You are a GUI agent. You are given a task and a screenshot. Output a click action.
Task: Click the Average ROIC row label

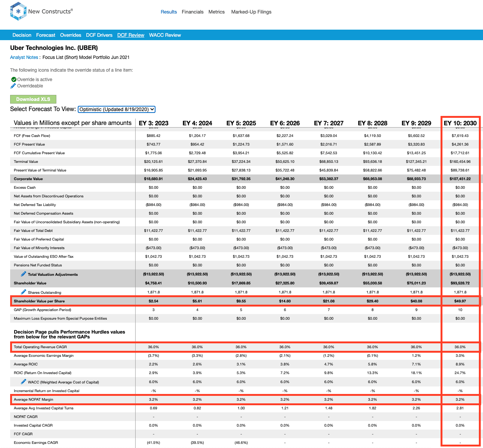click(26, 364)
